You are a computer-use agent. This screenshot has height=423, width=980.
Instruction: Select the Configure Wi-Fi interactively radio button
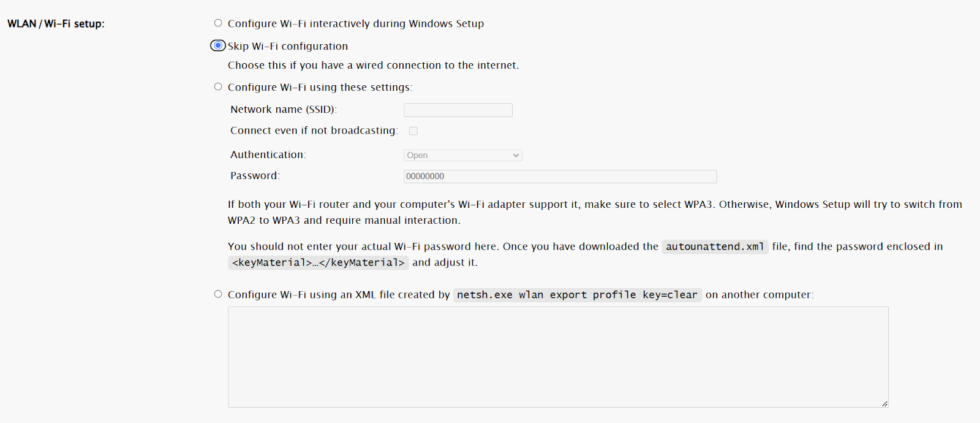tap(218, 23)
